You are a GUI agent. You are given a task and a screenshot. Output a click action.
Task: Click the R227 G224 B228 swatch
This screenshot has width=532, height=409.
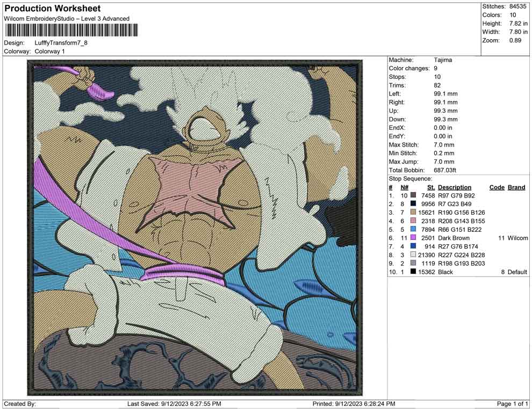coord(413,255)
